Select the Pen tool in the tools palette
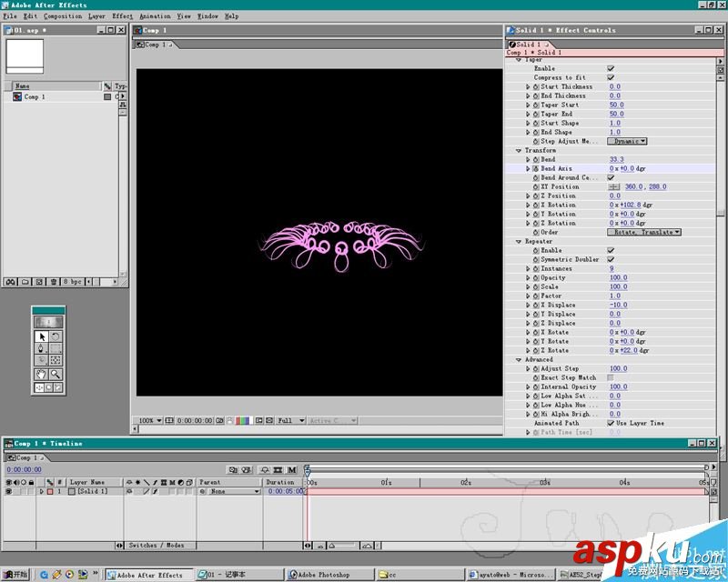Image resolution: width=728 pixels, height=582 pixels. pyautogui.click(x=41, y=348)
